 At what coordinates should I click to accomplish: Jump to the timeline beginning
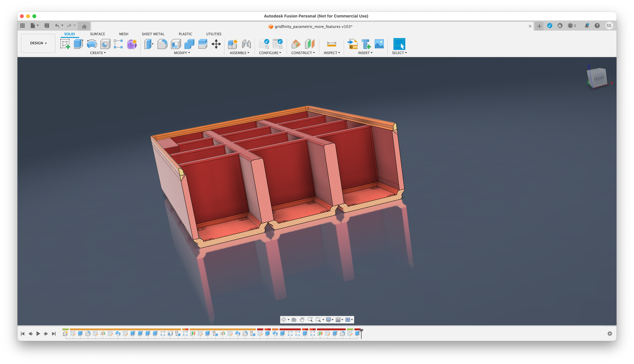(x=22, y=333)
